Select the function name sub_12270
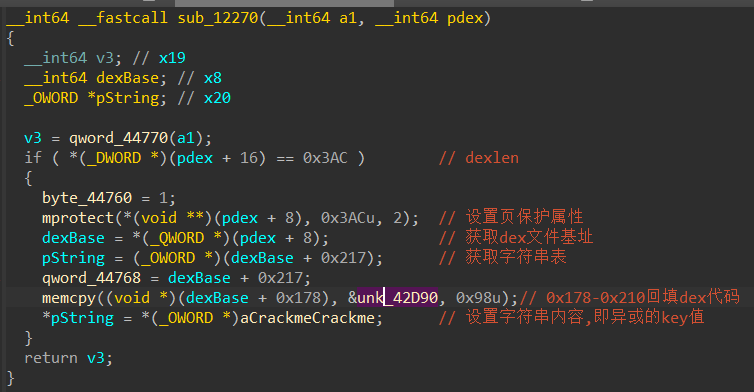The width and height of the screenshot is (754, 392). [218, 18]
